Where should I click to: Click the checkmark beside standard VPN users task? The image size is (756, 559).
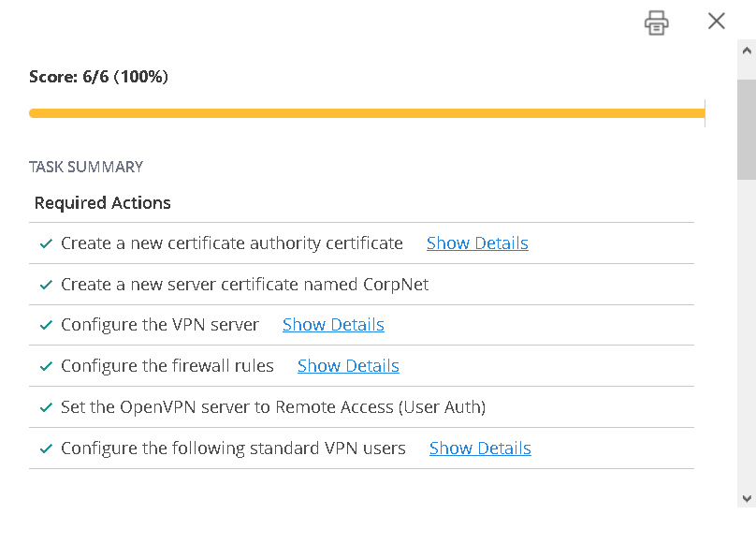point(46,449)
